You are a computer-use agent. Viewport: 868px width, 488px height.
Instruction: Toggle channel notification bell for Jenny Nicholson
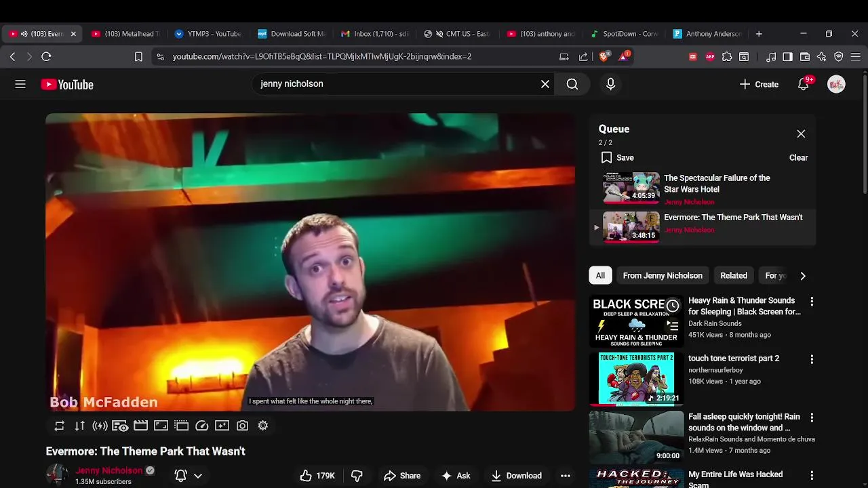pos(180,476)
